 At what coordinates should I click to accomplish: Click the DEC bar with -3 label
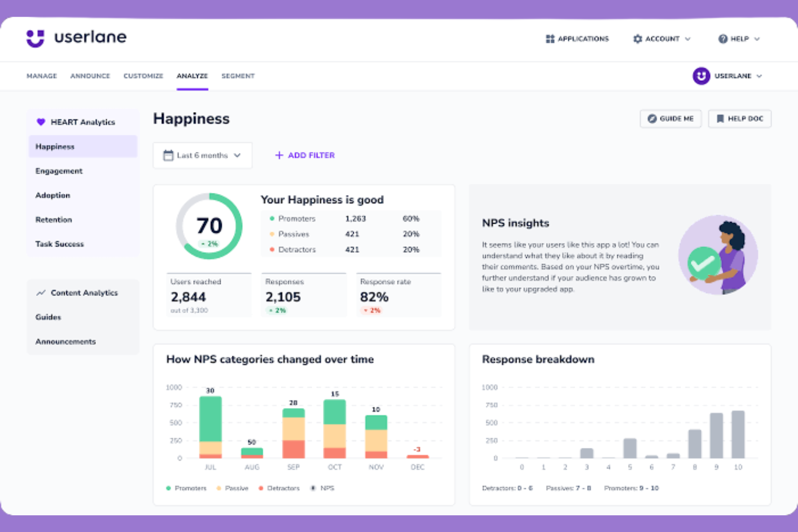417,457
